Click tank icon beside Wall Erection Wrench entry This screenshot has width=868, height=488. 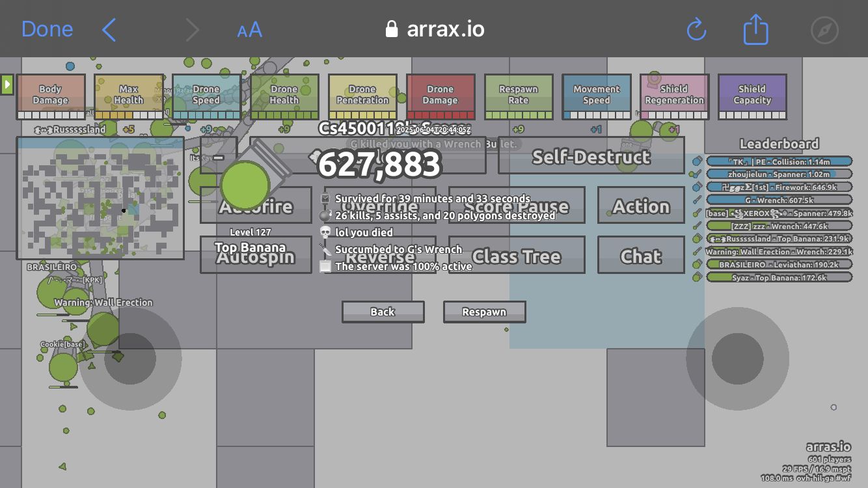click(x=697, y=251)
